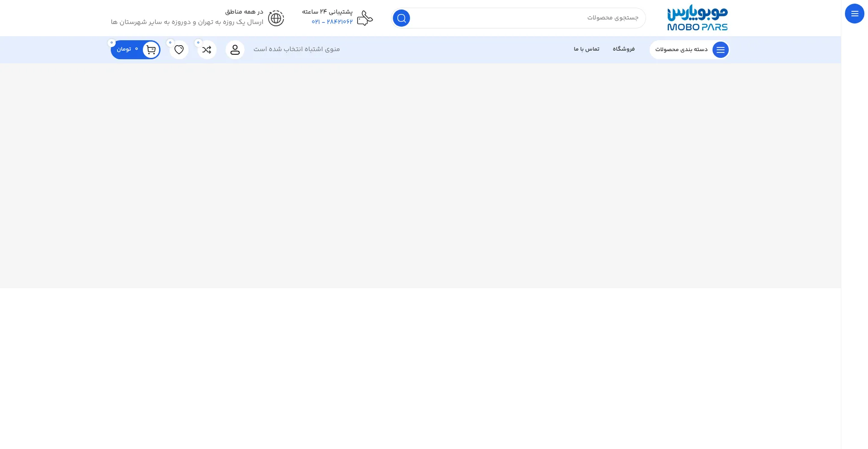
Task: Click the blue search magnifier button
Action: pyautogui.click(x=401, y=18)
